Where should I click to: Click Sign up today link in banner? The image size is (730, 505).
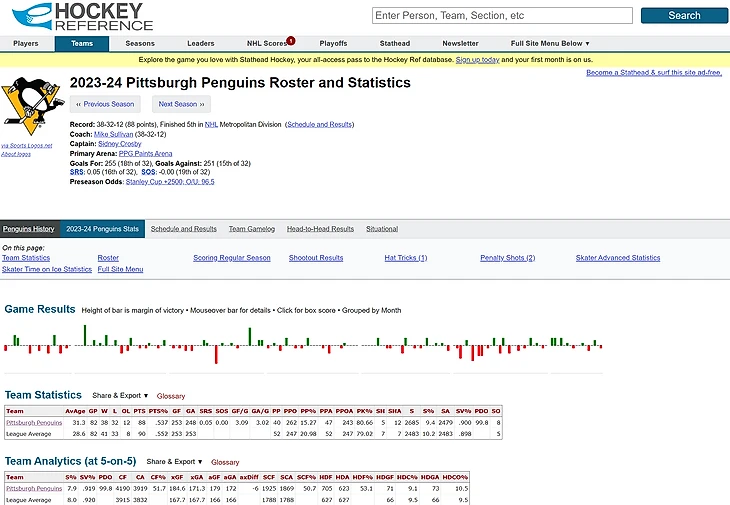[477, 60]
